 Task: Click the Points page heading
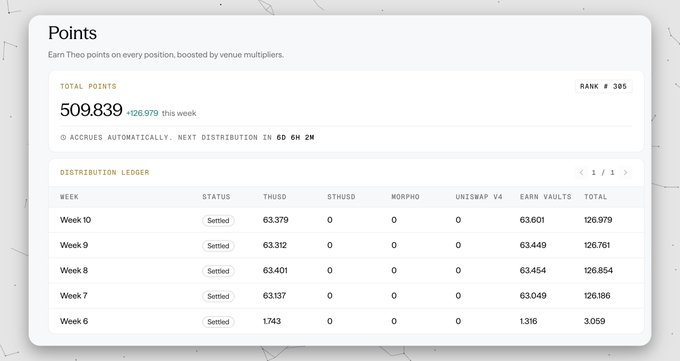click(x=72, y=33)
